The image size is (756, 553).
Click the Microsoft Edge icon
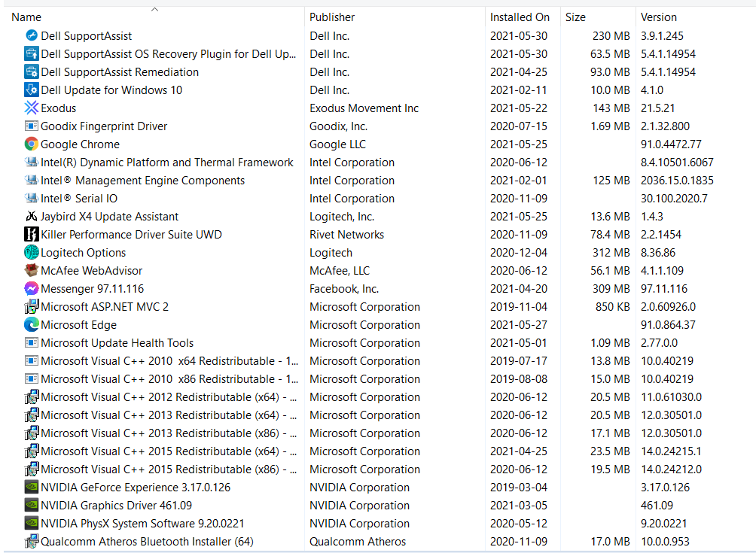point(32,325)
